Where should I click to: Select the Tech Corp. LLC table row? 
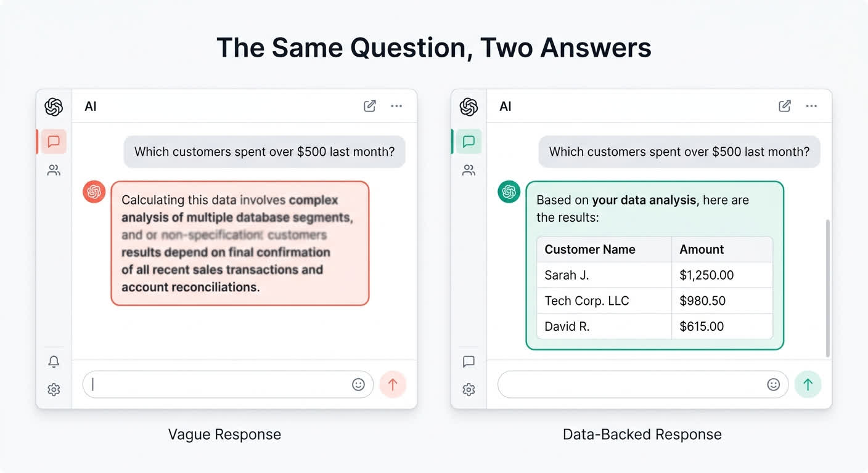(x=654, y=301)
